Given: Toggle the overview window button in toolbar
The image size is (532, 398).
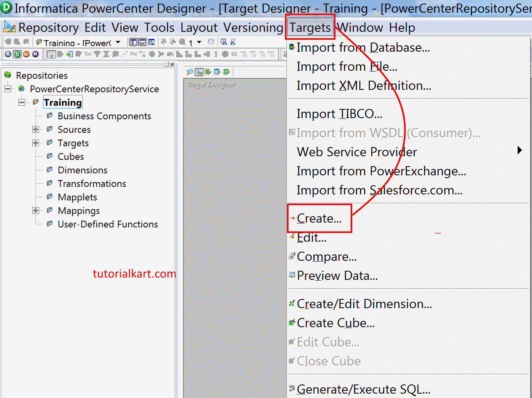Looking at the screenshot, I should click(x=152, y=42).
